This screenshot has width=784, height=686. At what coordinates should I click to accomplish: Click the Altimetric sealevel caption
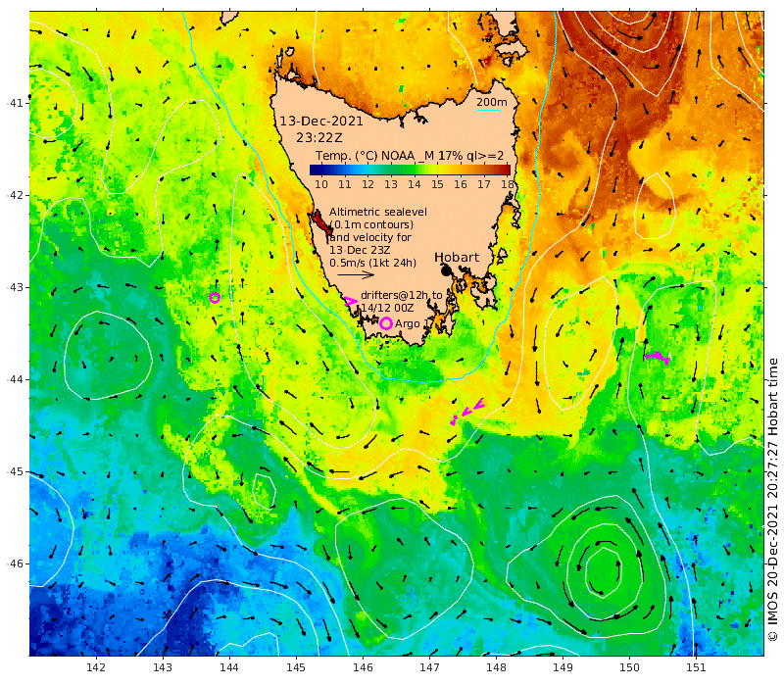tap(378, 212)
